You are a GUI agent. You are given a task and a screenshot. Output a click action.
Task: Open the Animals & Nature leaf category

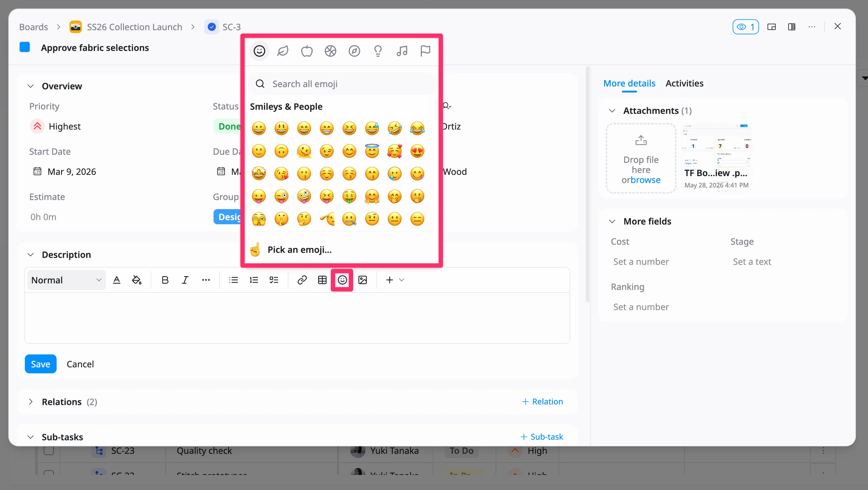[283, 51]
